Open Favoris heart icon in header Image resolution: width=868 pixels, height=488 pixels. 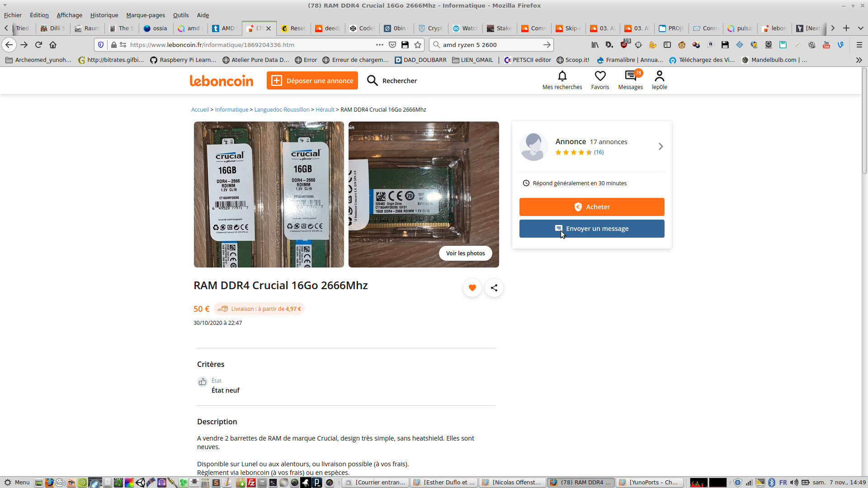click(600, 76)
